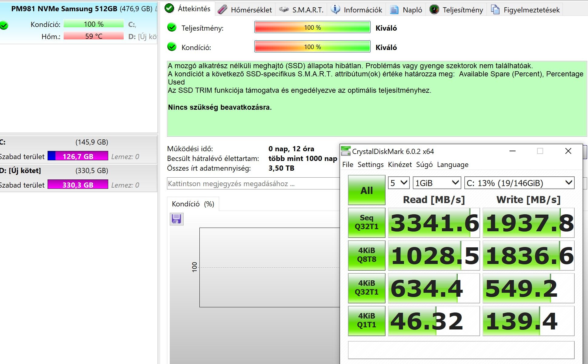Click the green check next to Kondíció status

tap(172, 47)
